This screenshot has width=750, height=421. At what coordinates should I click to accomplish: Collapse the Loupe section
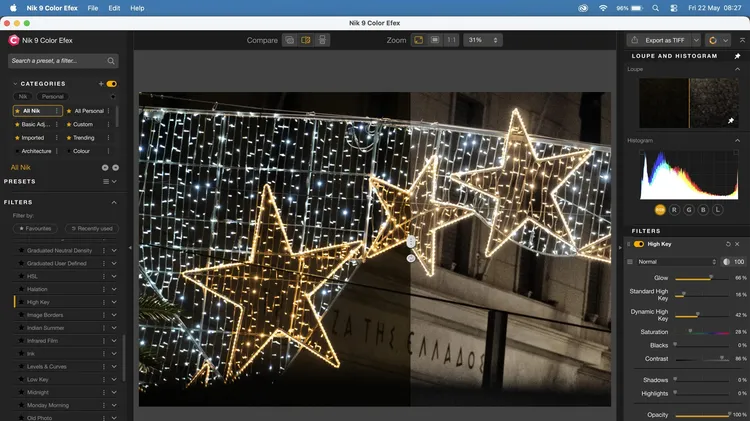pyautogui.click(x=737, y=69)
